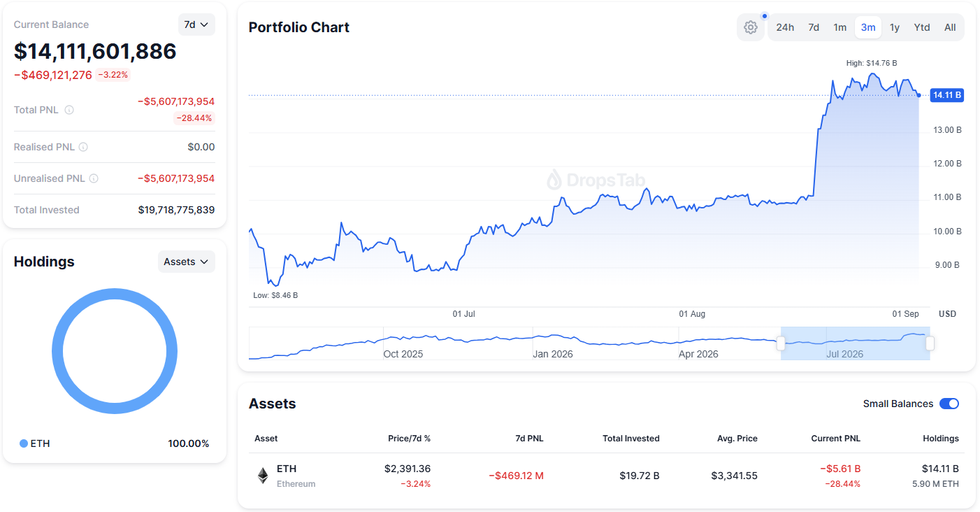
Task: Select the 1m chart range tab
Action: 840,27
